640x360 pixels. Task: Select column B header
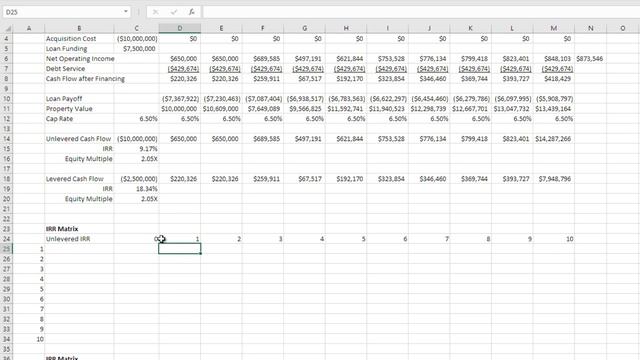click(79, 28)
